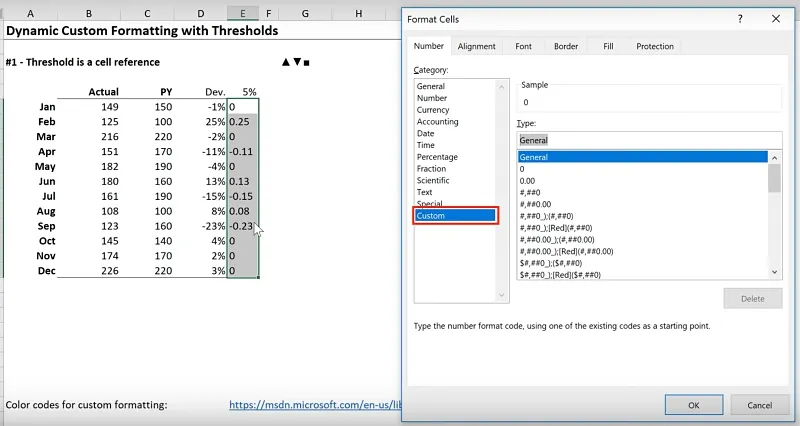Image resolution: width=800 pixels, height=426 pixels.
Task: Open the msdn.microsoft.com hyperlink
Action: (x=310, y=405)
